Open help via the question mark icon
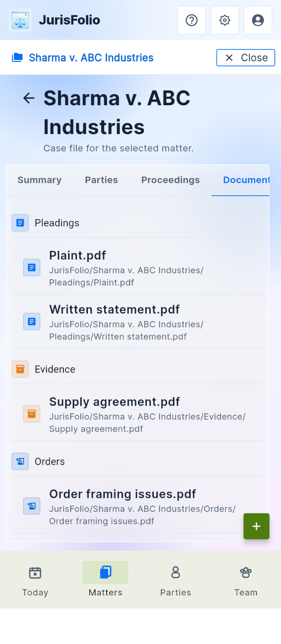281x644 pixels. coord(192,20)
